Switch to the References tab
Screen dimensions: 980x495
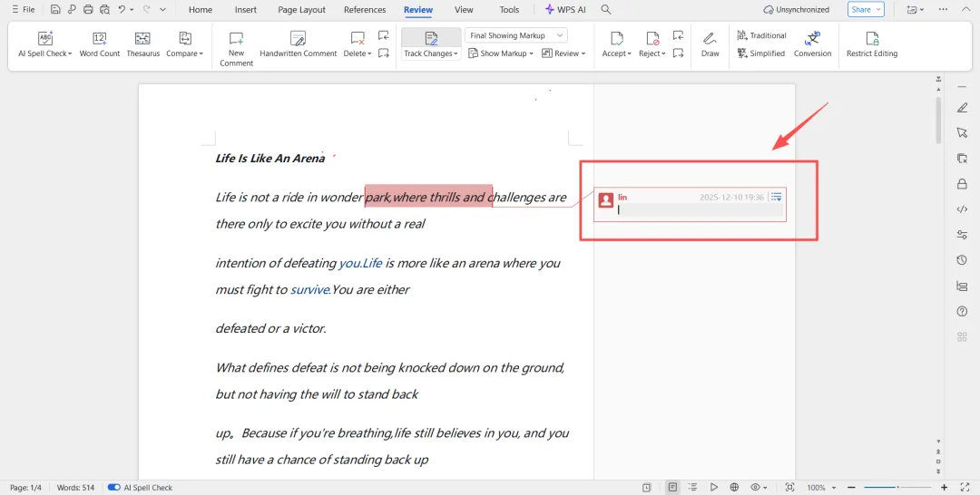click(x=365, y=9)
